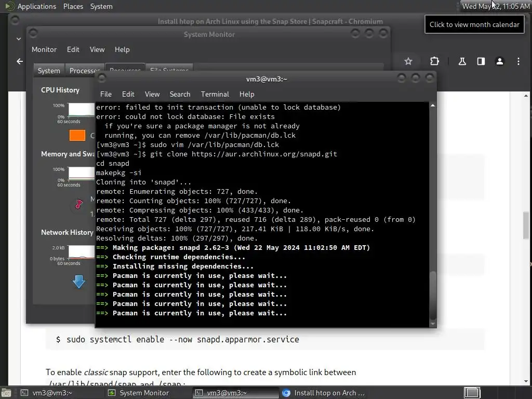
Task: Click workspace switcher in bottom panel
Action: pyautogui.click(x=472, y=393)
